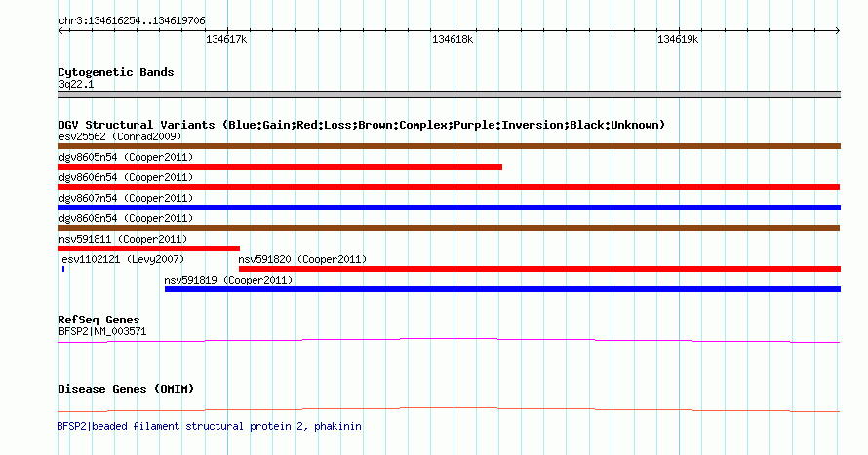Screen dimensions: 868x455
Task: Select the nsv591820 red loss bar
Action: (539, 269)
